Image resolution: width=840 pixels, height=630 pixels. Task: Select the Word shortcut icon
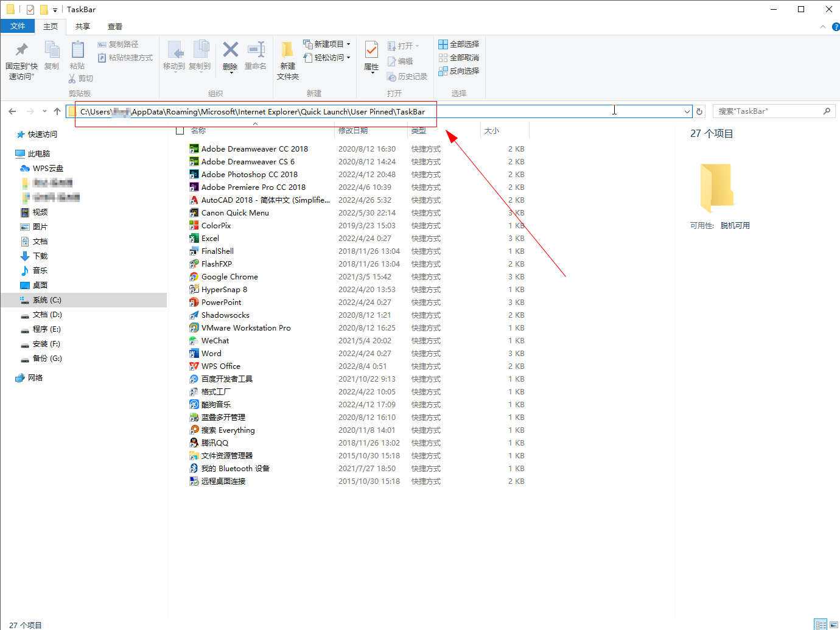194,354
